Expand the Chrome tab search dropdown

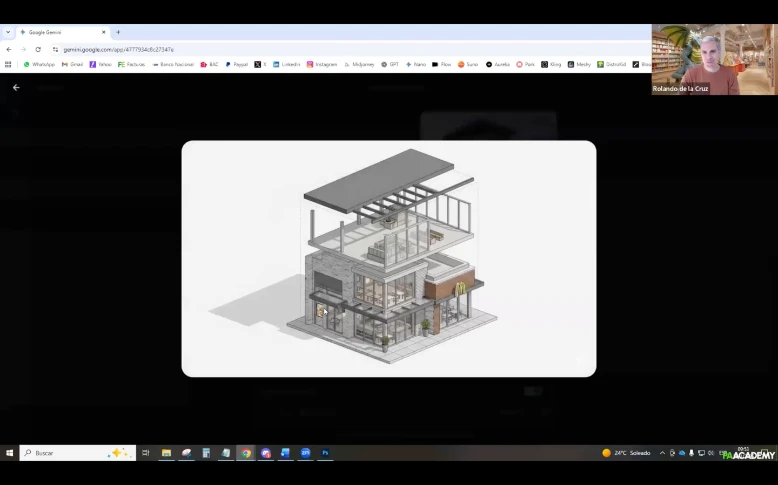tap(8, 32)
